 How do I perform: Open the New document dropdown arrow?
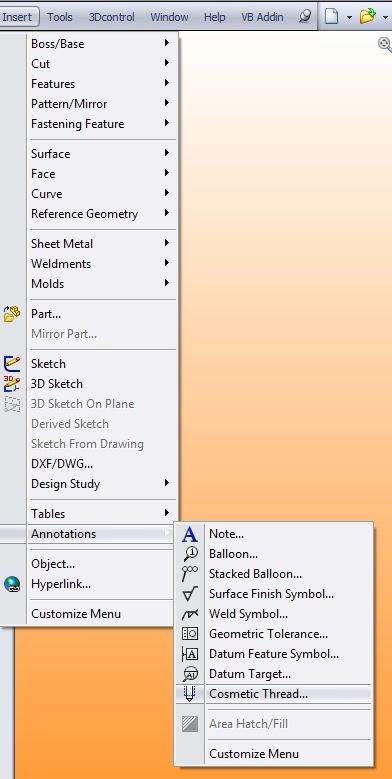click(x=349, y=17)
